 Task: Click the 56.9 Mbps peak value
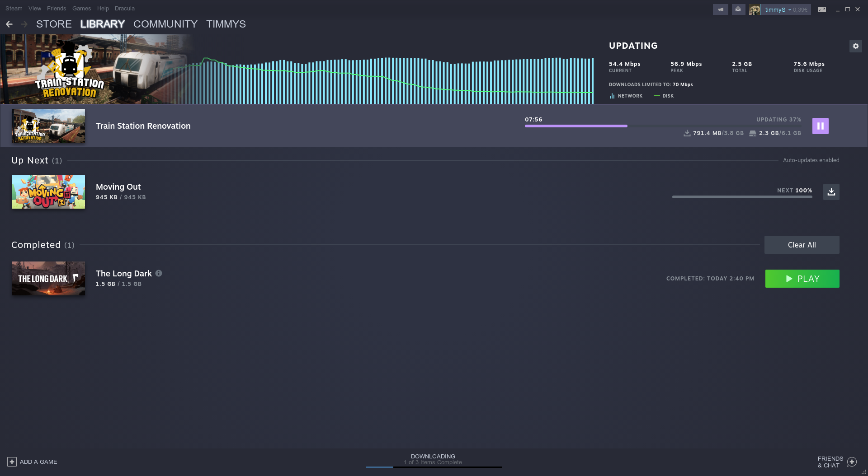pos(686,64)
